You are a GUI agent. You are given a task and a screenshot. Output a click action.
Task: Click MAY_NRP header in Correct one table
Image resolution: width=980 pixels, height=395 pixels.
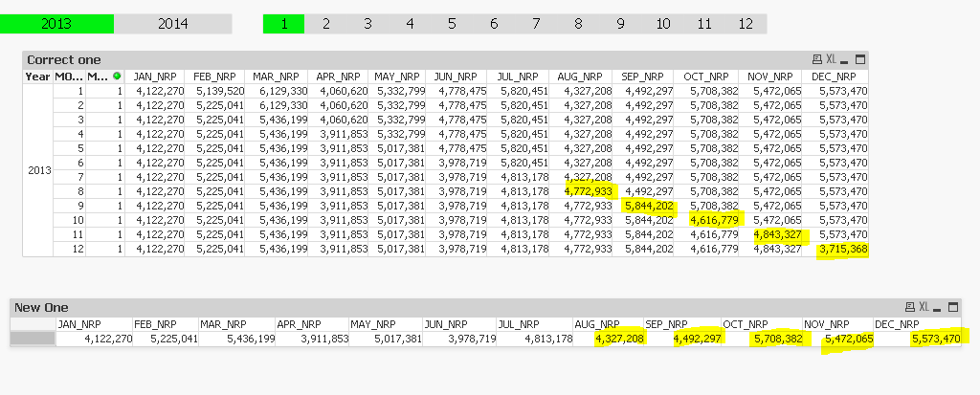click(x=397, y=77)
